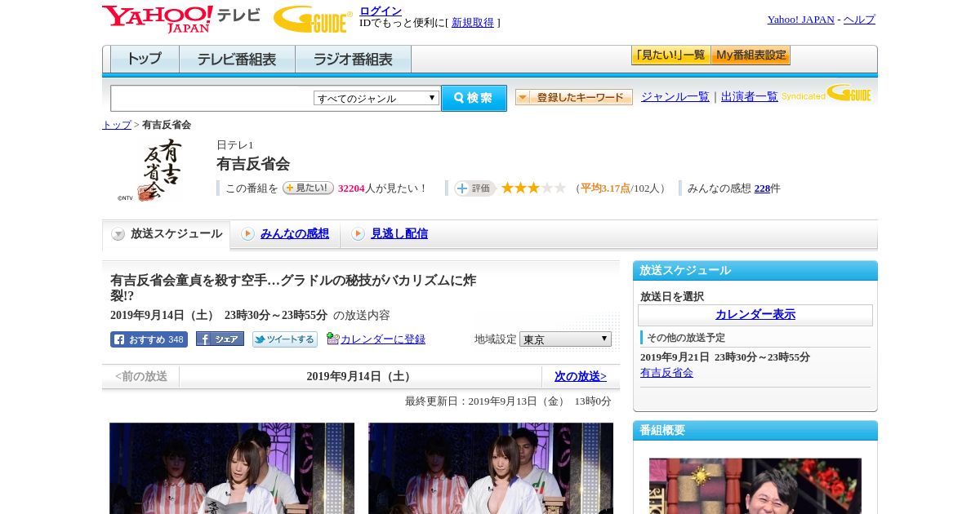Open the カレンダー表示 link
Viewport: 980px width, 514px height.
coord(755,314)
